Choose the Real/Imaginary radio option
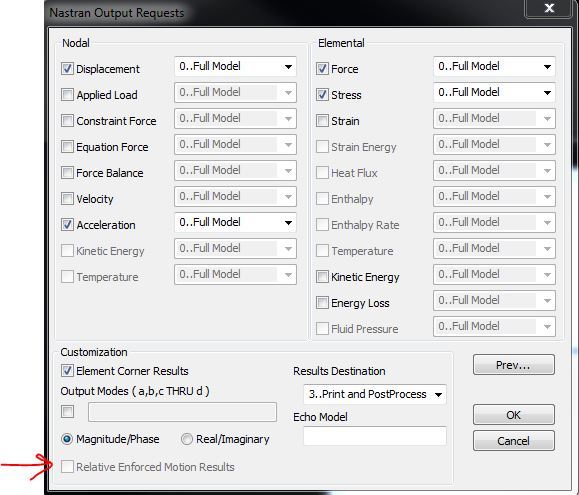579x495 pixels. click(x=187, y=439)
